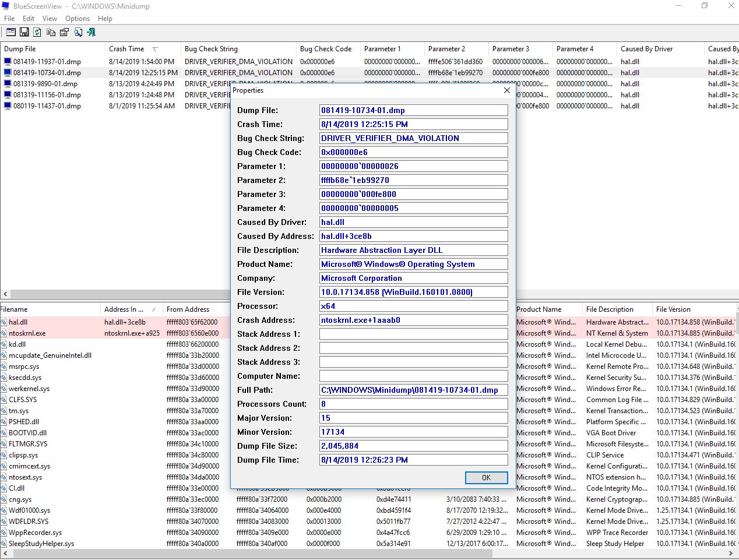Click the bottom pane horizontal scrollbar
Viewport: 739px width, 560px height.
(x=350, y=552)
